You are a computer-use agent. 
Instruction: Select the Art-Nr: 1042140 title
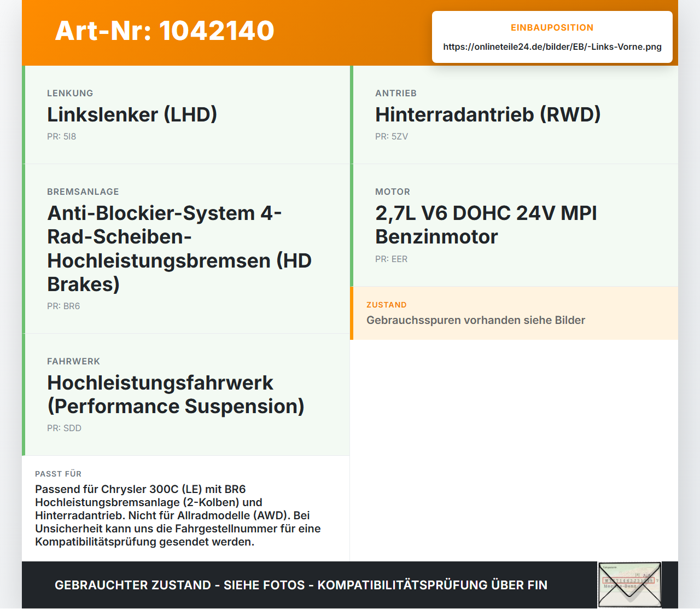point(165,31)
